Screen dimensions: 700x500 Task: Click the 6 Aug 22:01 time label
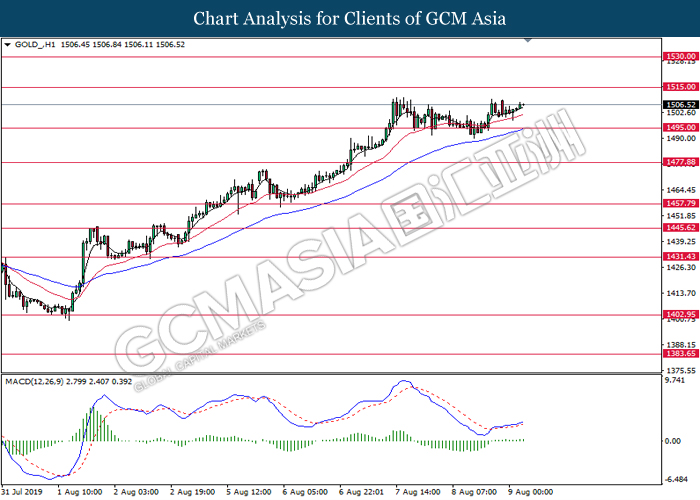pos(362,492)
